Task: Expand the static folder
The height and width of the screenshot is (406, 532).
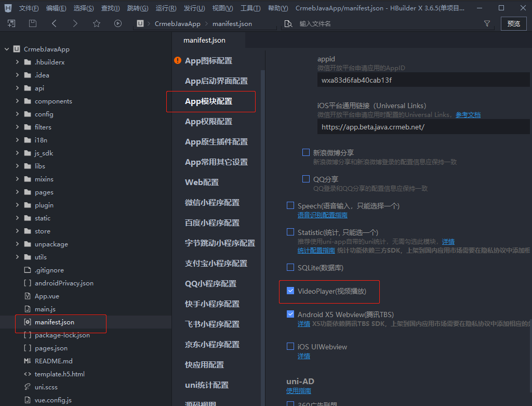Action: (x=17, y=218)
